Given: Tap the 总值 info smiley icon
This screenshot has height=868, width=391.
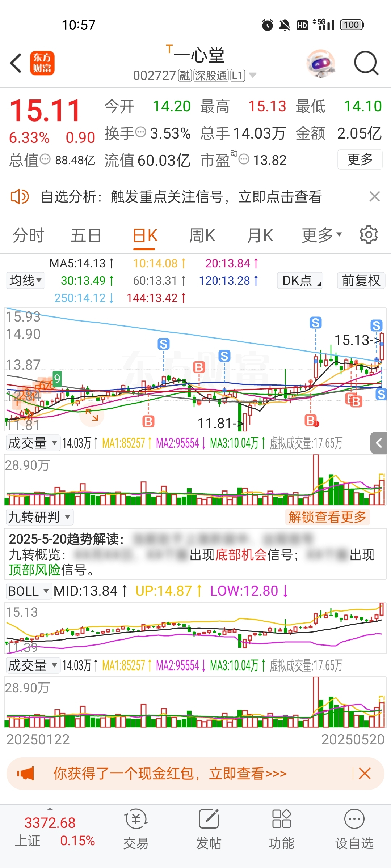Looking at the screenshot, I should point(45,159).
